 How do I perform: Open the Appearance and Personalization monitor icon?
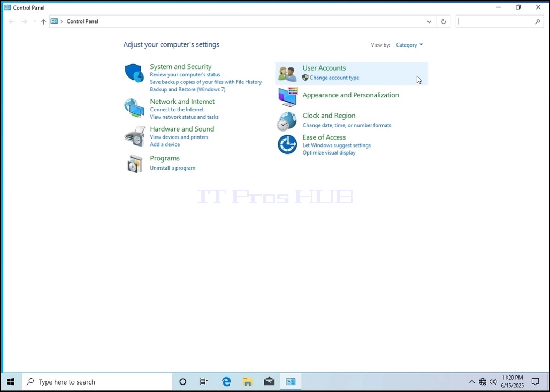pyautogui.click(x=288, y=97)
